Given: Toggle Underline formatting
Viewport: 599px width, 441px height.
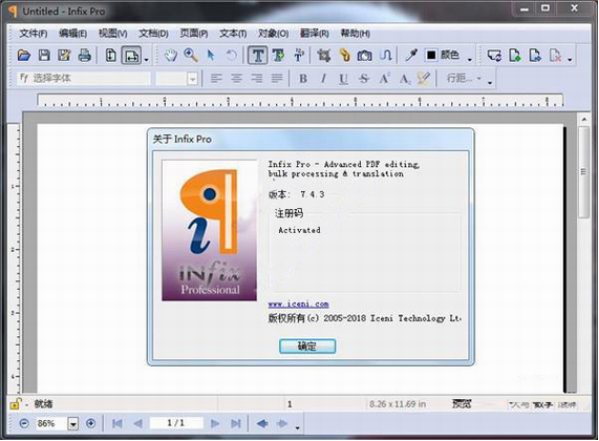Looking at the screenshot, I should click(x=343, y=79).
